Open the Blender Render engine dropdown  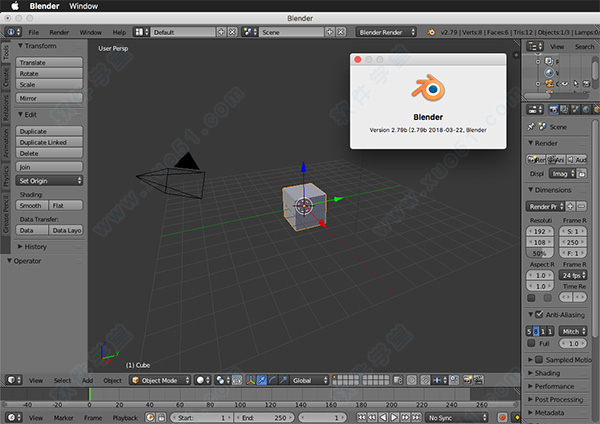386,32
